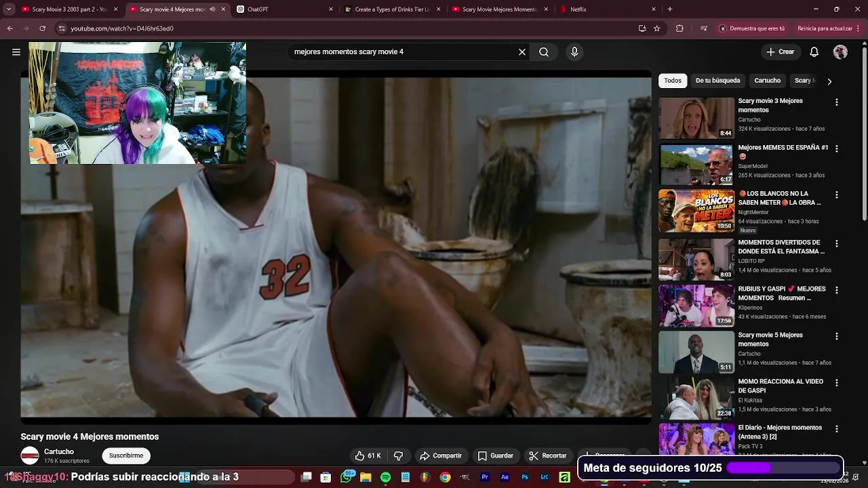The height and width of the screenshot is (488, 868).
Task: Mute the Scary movie 4 tab audio
Action: click(212, 9)
